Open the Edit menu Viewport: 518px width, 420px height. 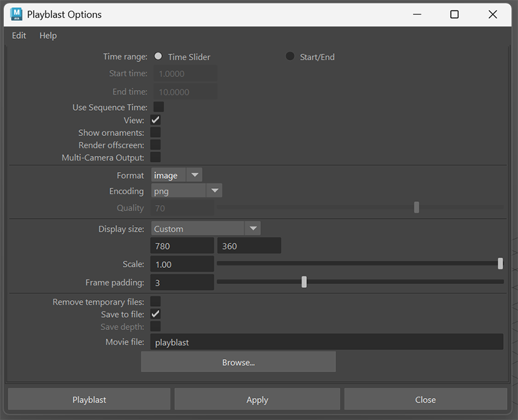(x=18, y=36)
